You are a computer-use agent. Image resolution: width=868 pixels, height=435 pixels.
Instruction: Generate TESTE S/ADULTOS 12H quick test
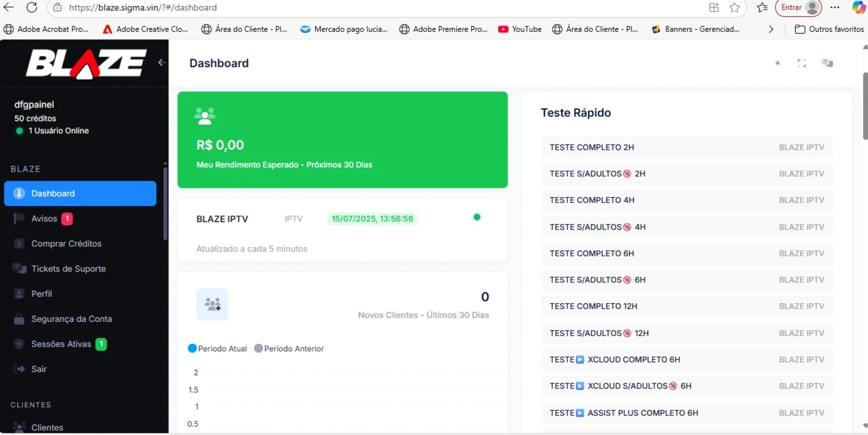point(687,333)
